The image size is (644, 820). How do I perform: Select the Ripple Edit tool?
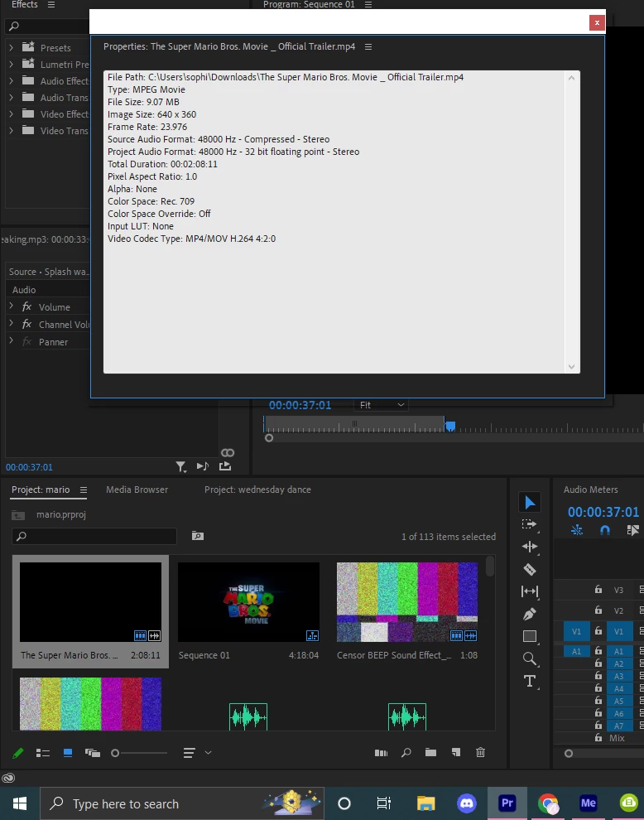[x=530, y=547]
